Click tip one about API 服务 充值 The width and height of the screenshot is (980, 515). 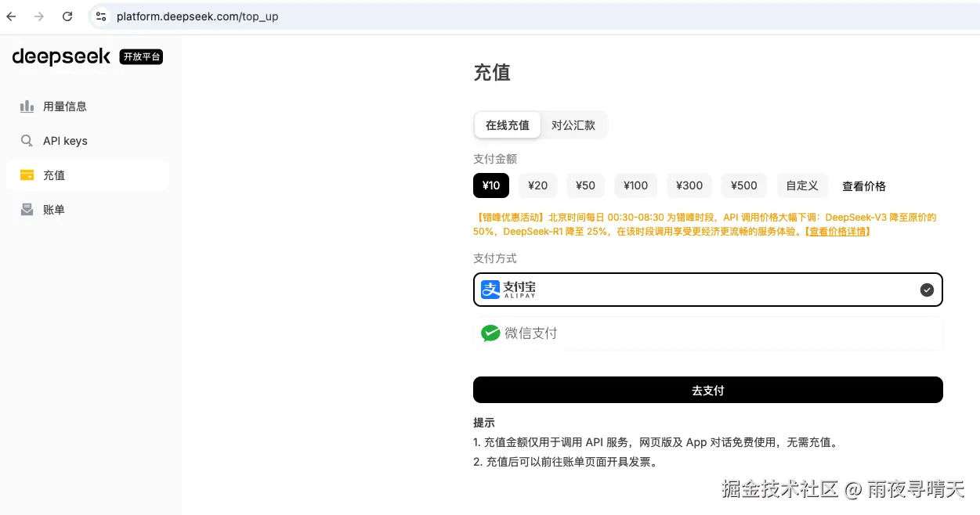tap(657, 442)
